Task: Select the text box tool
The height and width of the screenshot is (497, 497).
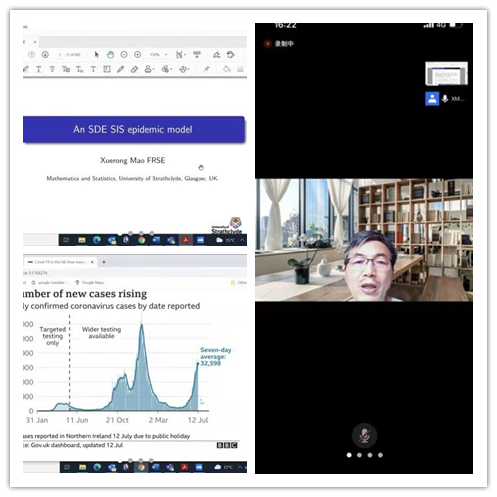Action: pyautogui.click(x=107, y=69)
